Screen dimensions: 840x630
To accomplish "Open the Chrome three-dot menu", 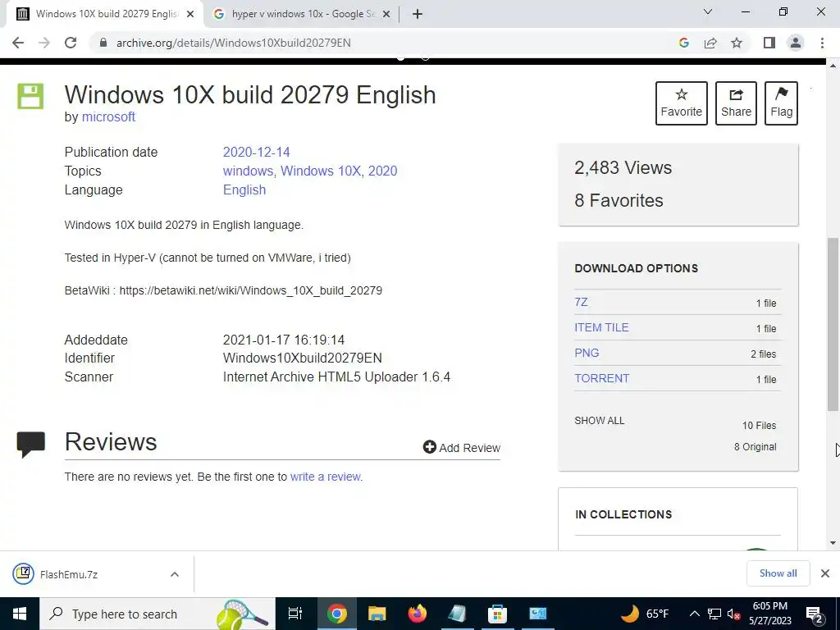I will click(822, 43).
